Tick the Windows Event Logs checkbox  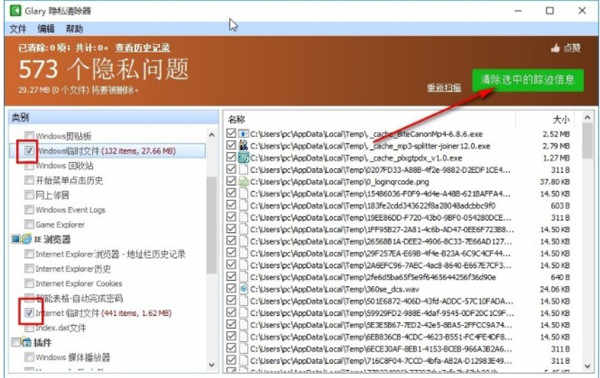tap(29, 210)
